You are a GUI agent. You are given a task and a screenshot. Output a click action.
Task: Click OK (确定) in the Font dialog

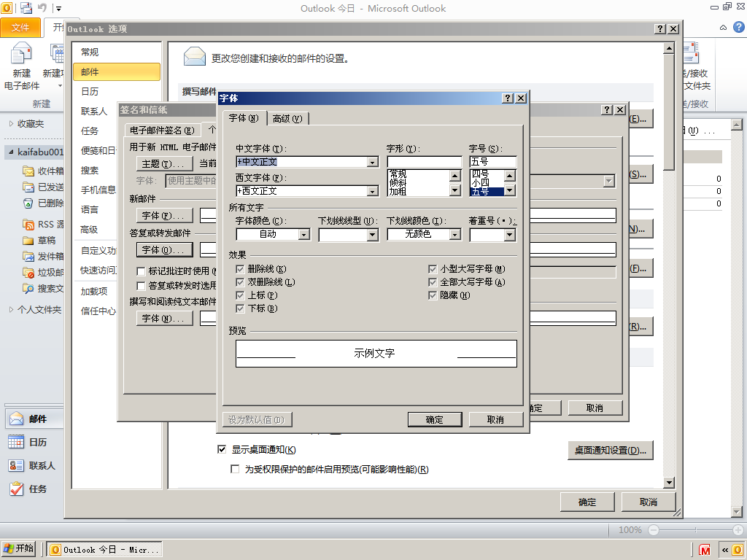pyautogui.click(x=435, y=419)
